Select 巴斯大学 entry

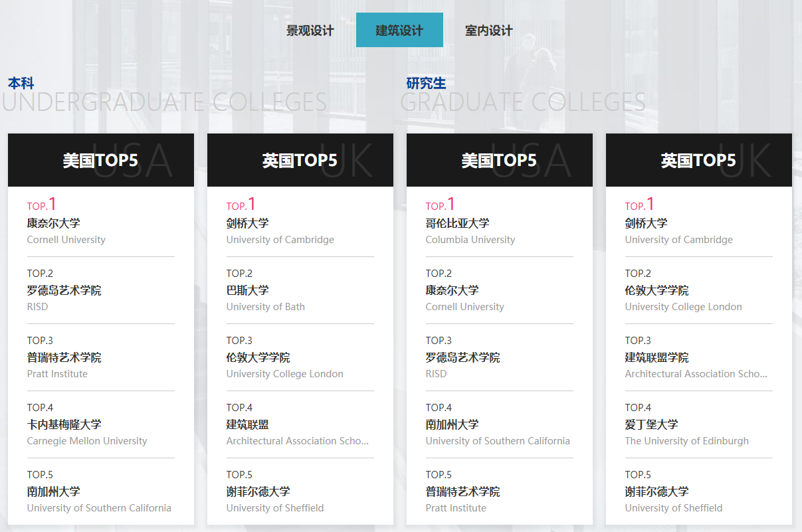pos(247,290)
